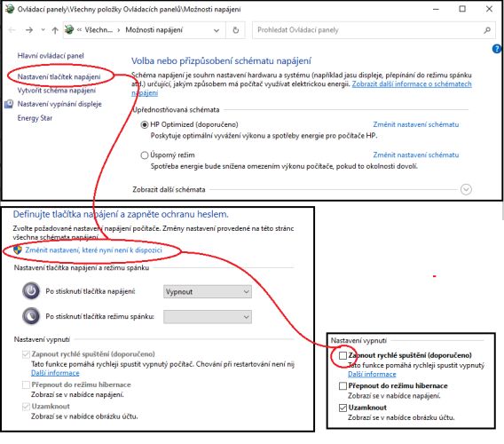Select HP Optimized radio button
Screen dimensions: 504x444
pos(145,124)
